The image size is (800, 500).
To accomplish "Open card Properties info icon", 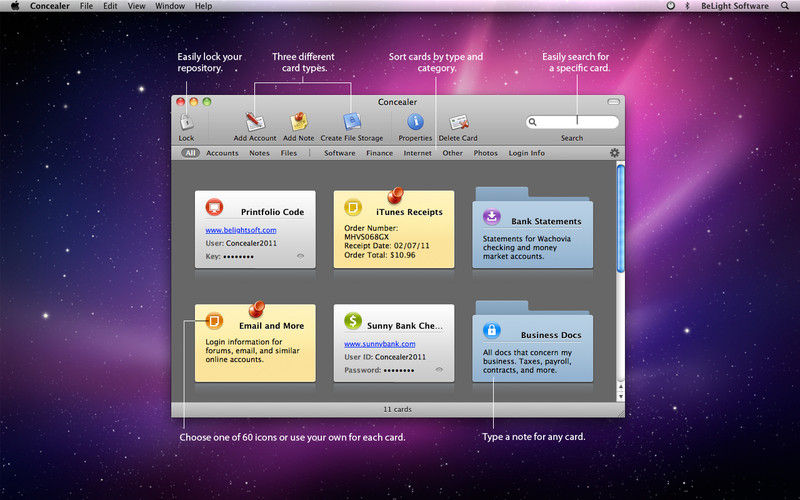I will pyautogui.click(x=415, y=122).
